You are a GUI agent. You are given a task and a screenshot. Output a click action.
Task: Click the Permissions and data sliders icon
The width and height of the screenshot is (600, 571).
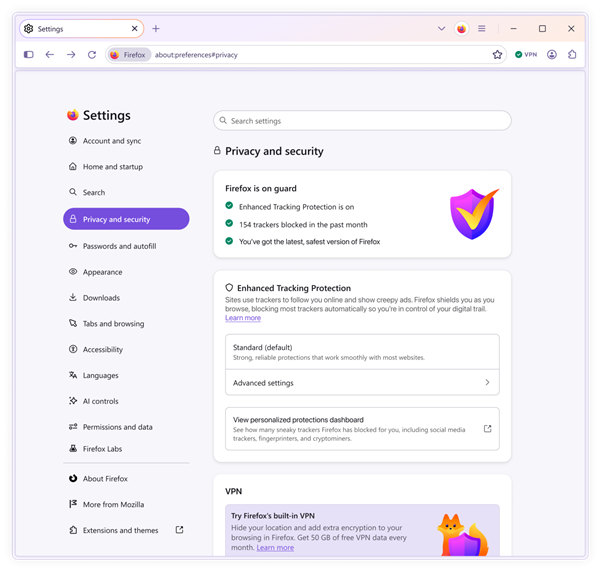(x=73, y=427)
